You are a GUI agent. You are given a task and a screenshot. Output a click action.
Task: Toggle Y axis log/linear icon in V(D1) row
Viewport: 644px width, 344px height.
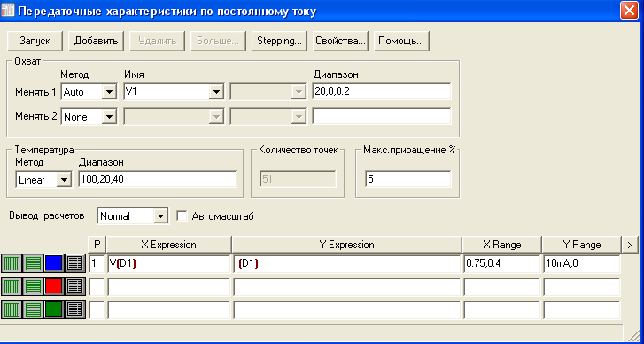tap(33, 263)
